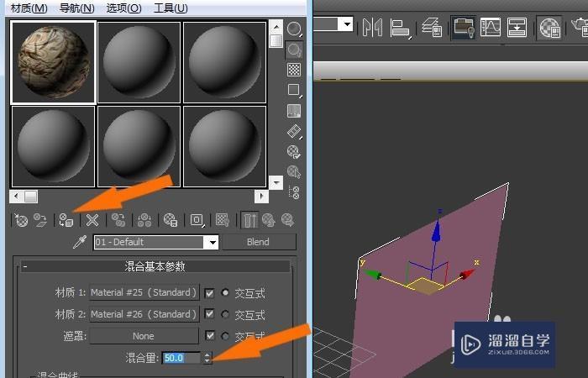
Task: Open Curve Editor in main toolbar
Action: [491, 28]
